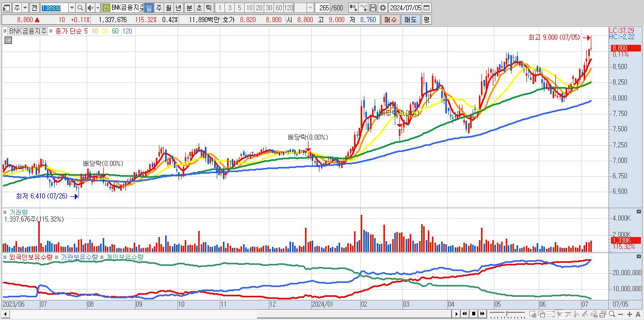Select the minute 분 chart period
The width and height of the screenshot is (644, 320).
click(x=189, y=8)
